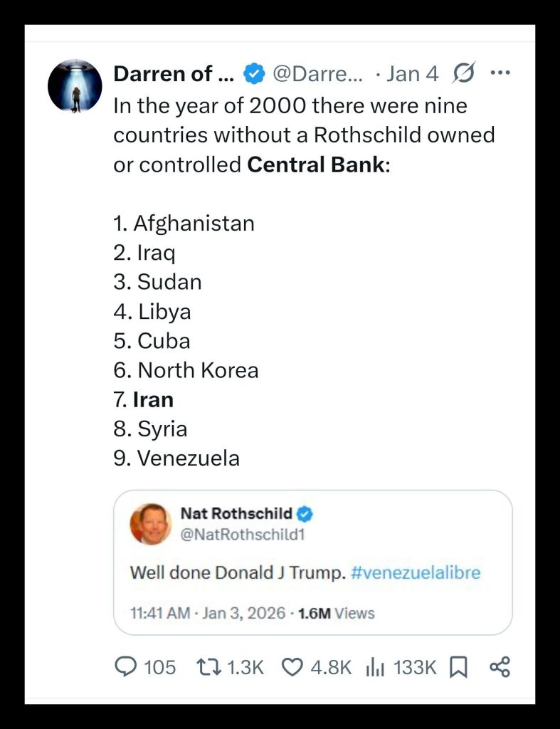Click the Grok explain icon beside date
The width and height of the screenshot is (560, 729).
coord(463,73)
